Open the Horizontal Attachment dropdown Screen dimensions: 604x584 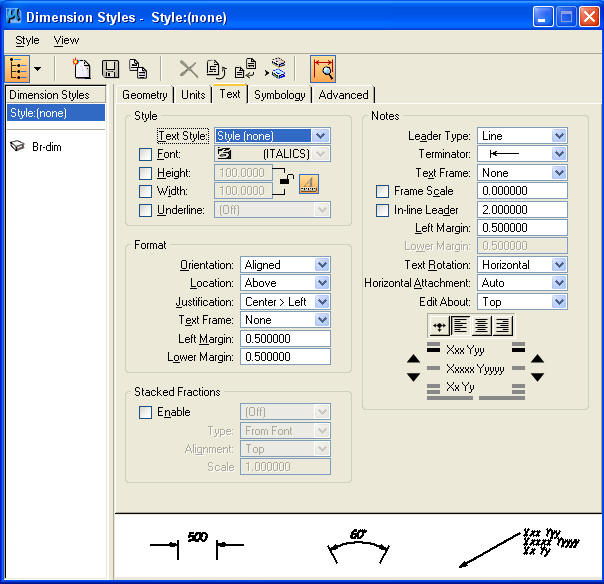(522, 283)
